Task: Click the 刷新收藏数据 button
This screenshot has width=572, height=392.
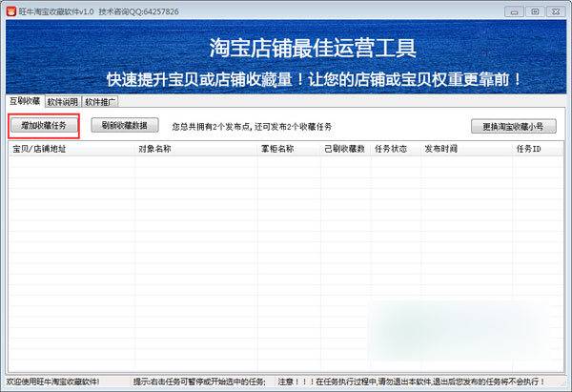Action: click(x=124, y=126)
